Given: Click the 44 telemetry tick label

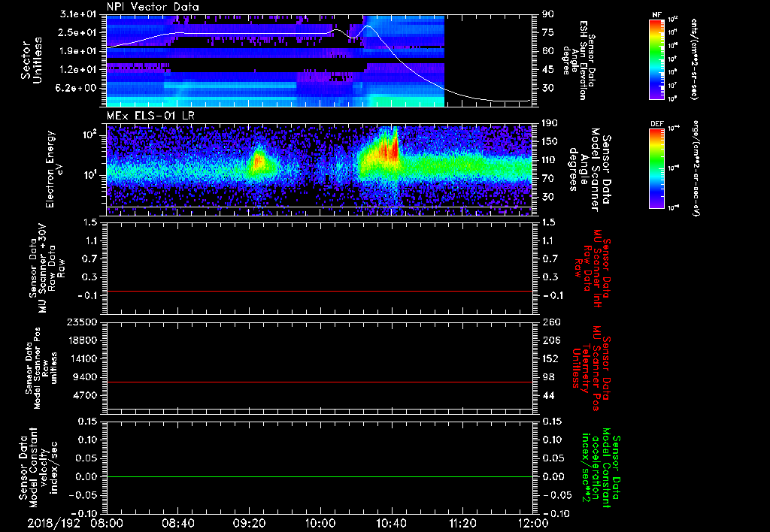Looking at the screenshot, I should 548,395.
